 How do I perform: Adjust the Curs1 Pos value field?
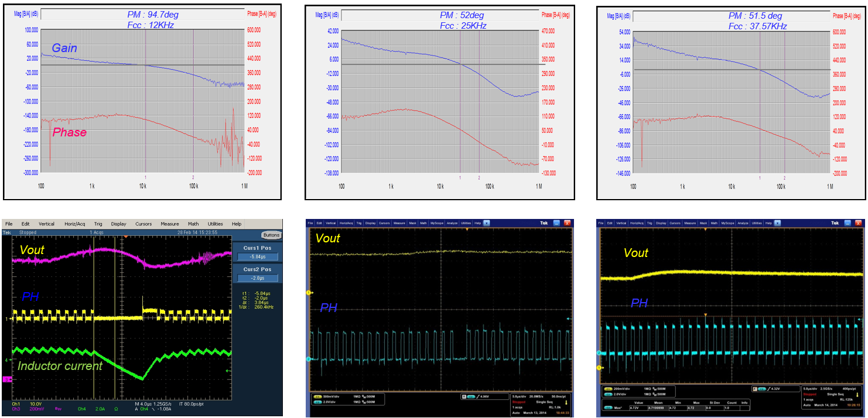[259, 256]
